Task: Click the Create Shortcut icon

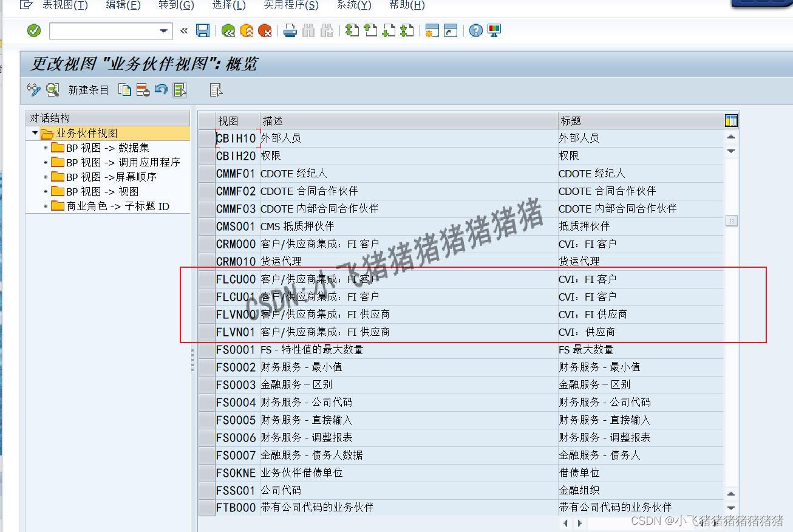Action: coord(451,30)
